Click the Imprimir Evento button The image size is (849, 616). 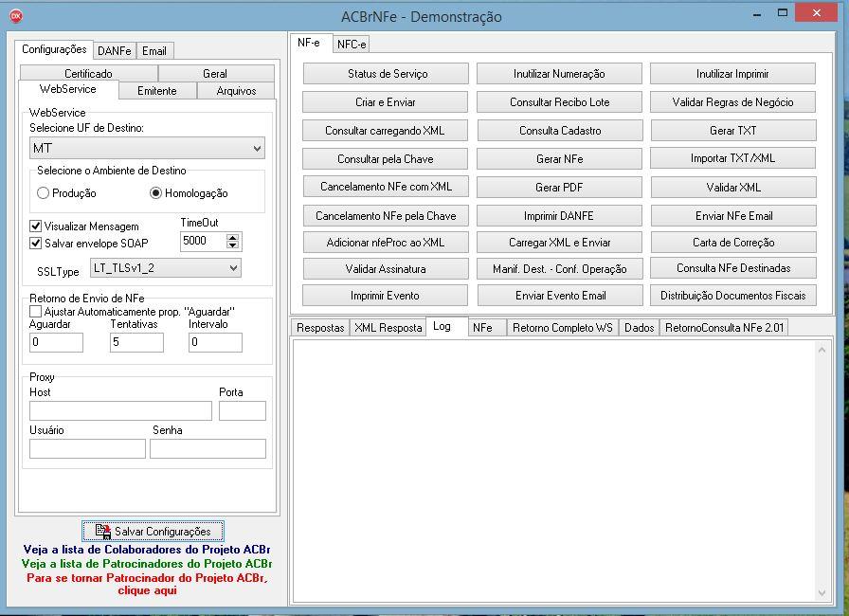386,296
